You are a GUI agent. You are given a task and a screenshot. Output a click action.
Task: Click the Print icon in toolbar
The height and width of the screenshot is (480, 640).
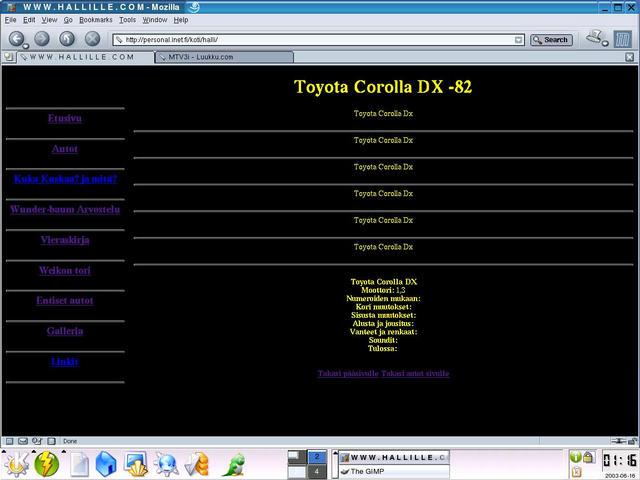pos(594,37)
